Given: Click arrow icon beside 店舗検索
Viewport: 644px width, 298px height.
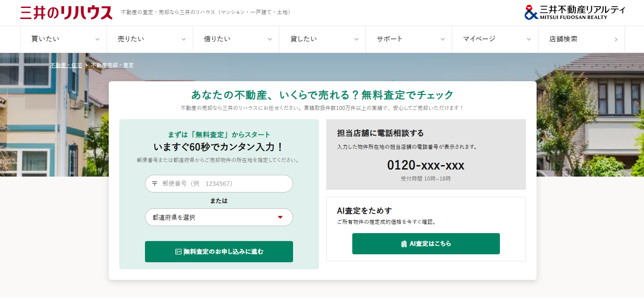Looking at the screenshot, I should (616, 39).
